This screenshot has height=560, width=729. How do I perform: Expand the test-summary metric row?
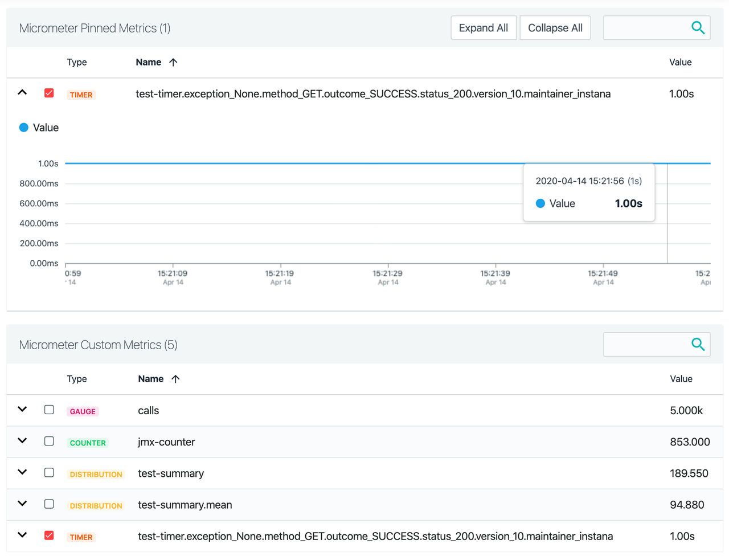(x=22, y=472)
